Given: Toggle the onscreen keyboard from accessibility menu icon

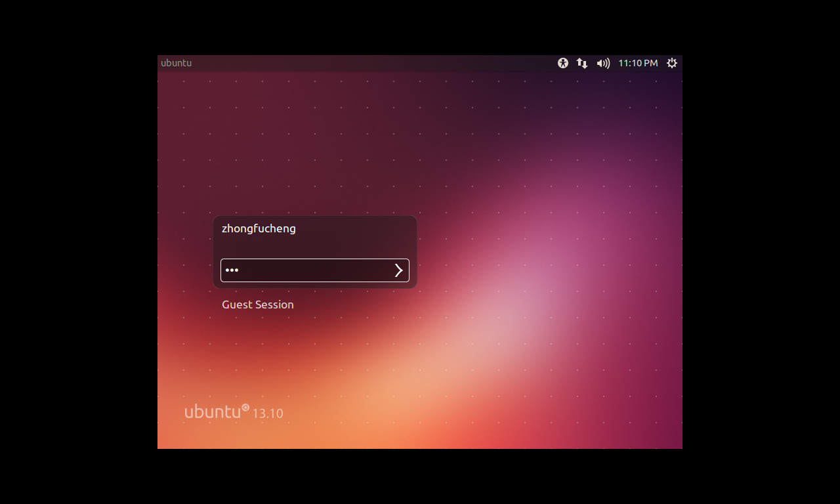Looking at the screenshot, I should point(562,63).
